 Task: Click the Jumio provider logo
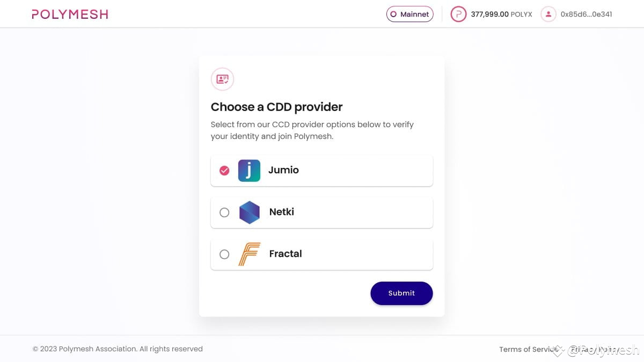[x=249, y=171]
